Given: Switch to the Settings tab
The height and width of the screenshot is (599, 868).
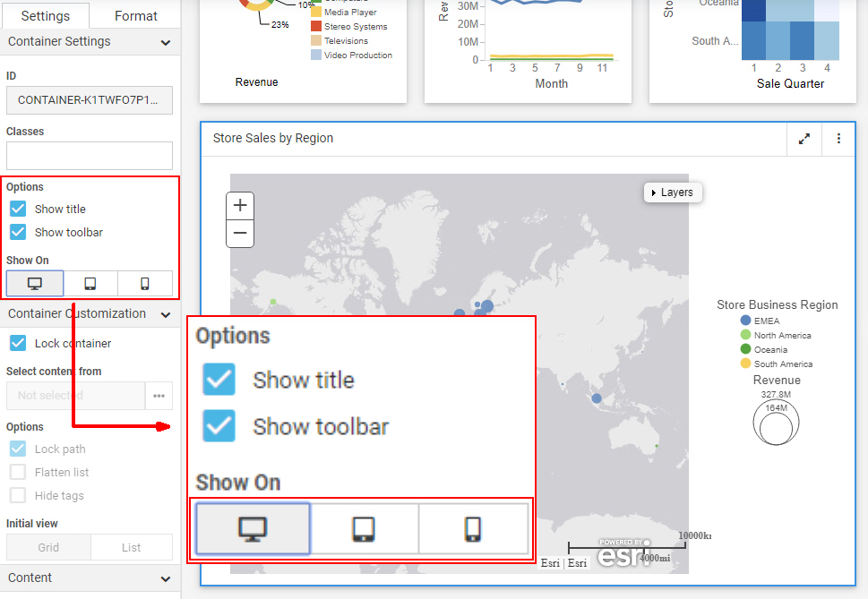Looking at the screenshot, I should pyautogui.click(x=45, y=16).
